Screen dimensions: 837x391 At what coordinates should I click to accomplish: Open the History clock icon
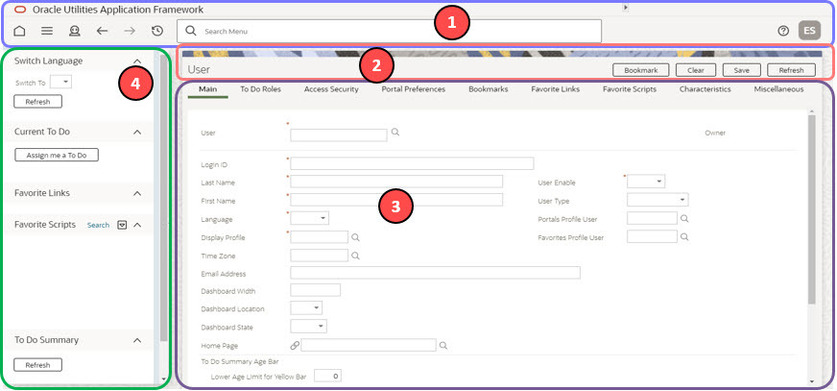pos(157,31)
